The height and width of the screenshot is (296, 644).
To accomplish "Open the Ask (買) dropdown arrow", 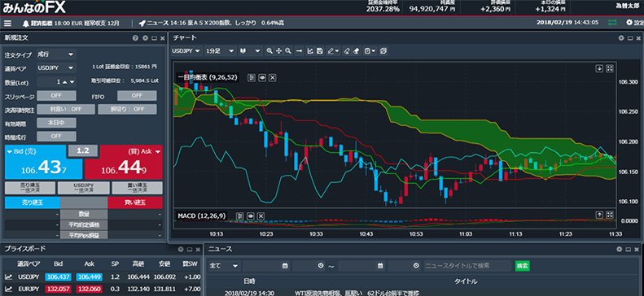I will [x=157, y=151].
